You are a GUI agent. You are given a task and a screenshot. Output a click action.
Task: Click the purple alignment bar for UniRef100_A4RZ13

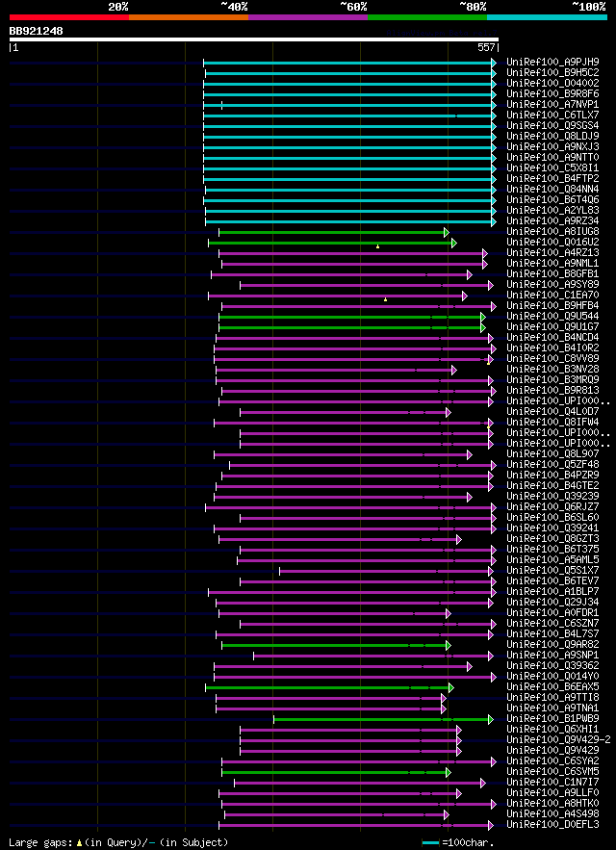coord(353,254)
